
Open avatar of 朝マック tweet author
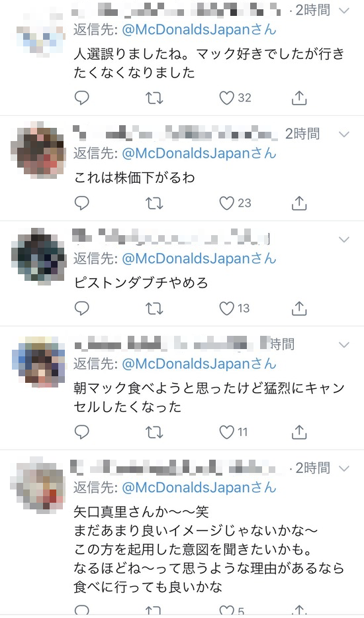38,360
